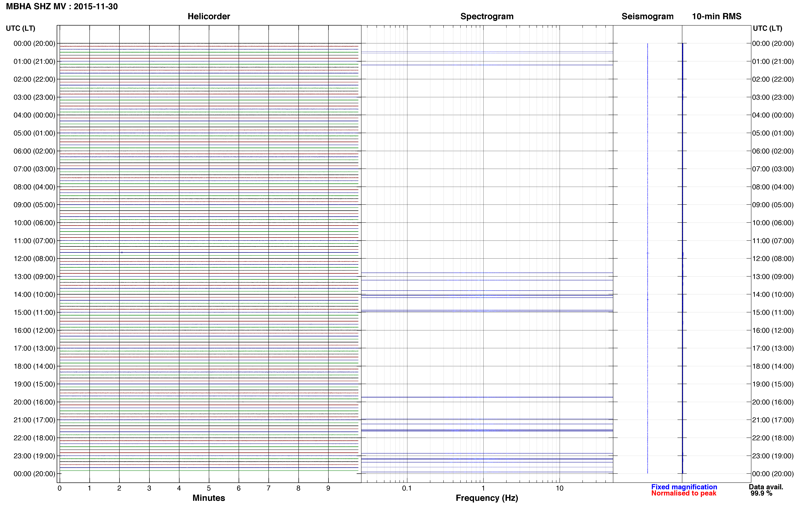812x508 pixels.
Task: Click '11:00 (07:00)' on the left time axis
Action: (x=34, y=241)
